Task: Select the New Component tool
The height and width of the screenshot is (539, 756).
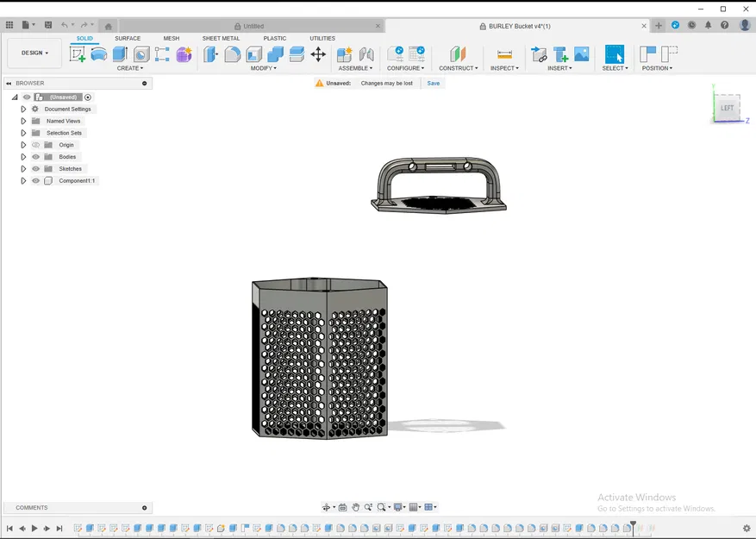Action: 344,53
